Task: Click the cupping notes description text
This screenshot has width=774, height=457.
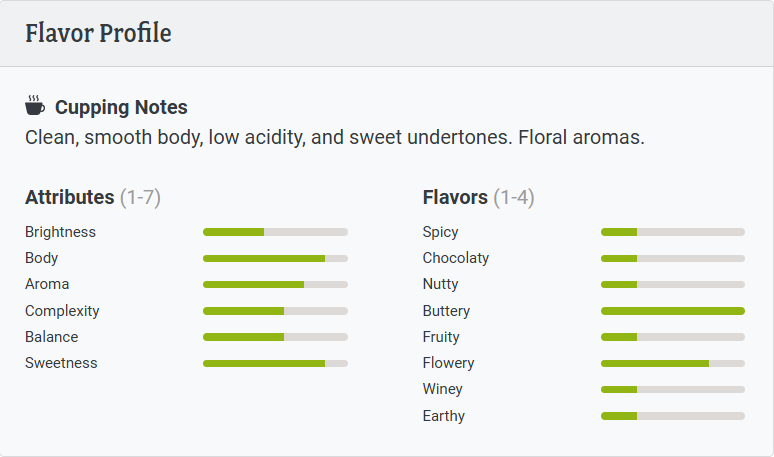Action: click(x=334, y=137)
